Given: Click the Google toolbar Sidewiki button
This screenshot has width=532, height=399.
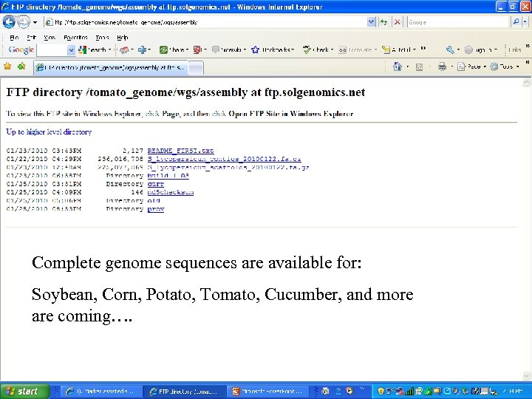Looking at the screenshot, I should click(x=229, y=50).
